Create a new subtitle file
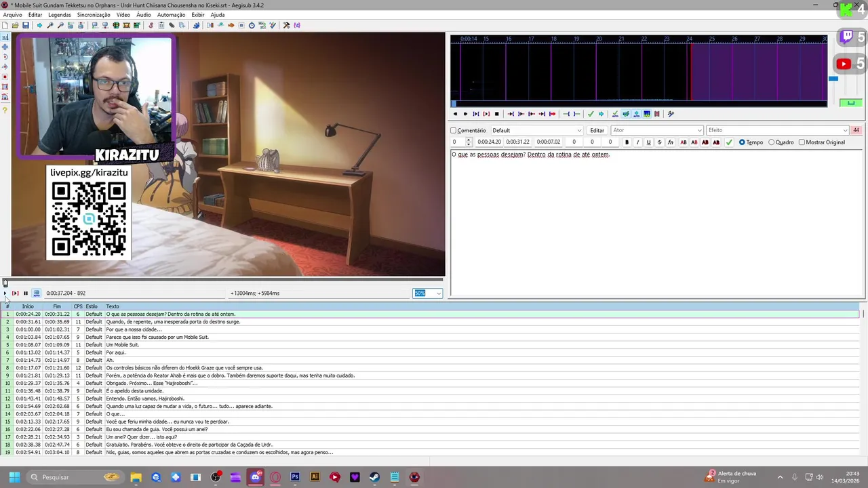Viewport: 868px width, 488px height. (4, 25)
